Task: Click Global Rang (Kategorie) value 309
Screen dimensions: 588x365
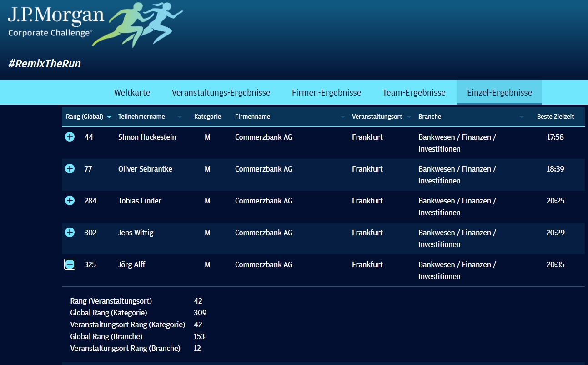Action: 200,313
